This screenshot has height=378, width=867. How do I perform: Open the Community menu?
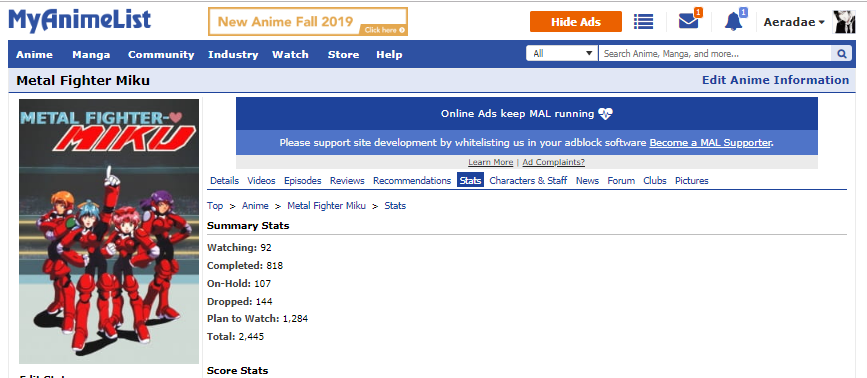click(161, 54)
